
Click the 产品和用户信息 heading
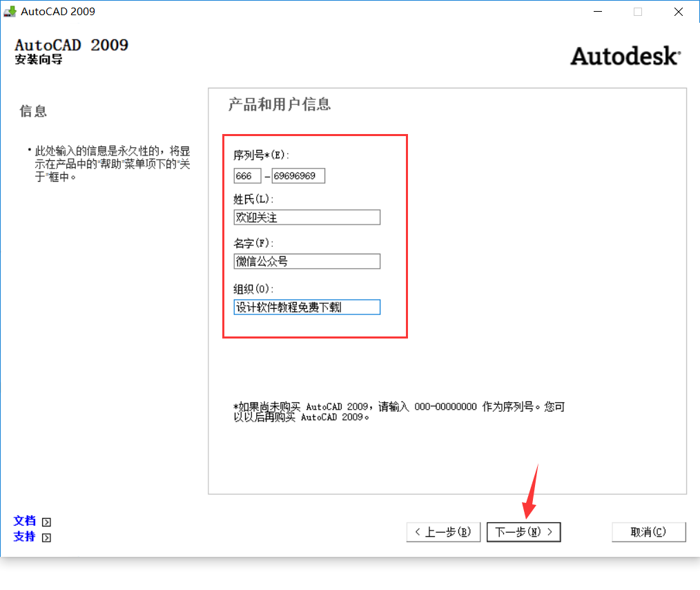pyautogui.click(x=280, y=104)
